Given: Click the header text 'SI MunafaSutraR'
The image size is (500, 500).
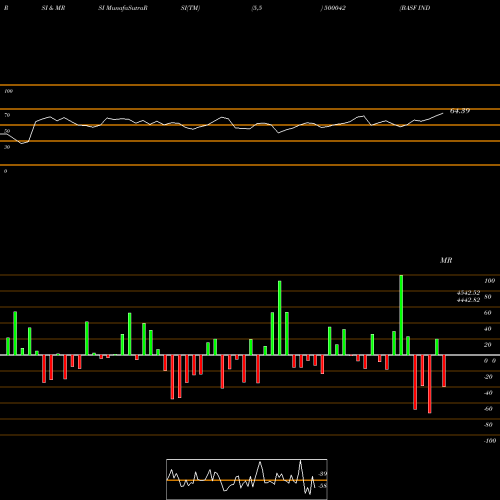Looking at the screenshot, I should pos(123,8).
